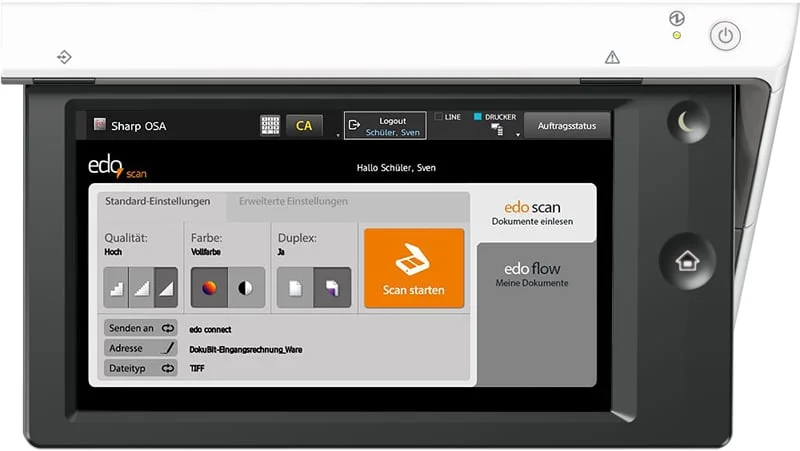Cycle the Dateityp file type
This screenshot has width=800, height=451.
pos(141,368)
